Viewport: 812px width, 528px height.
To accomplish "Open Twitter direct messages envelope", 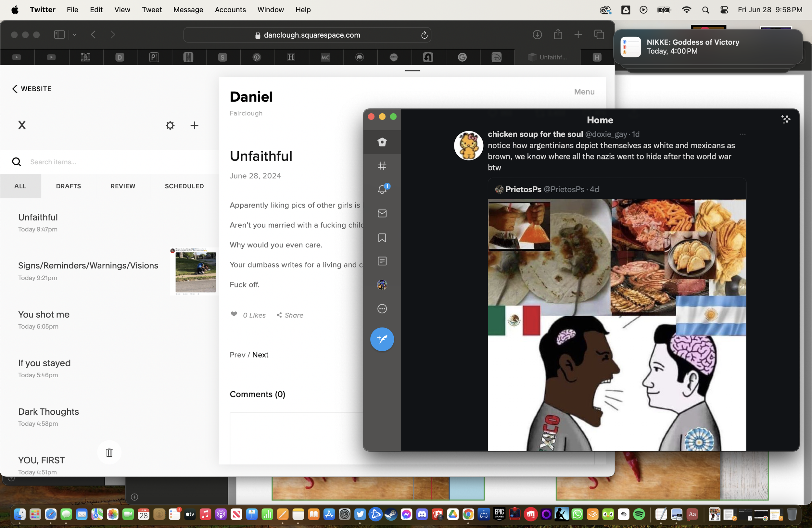I will click(382, 213).
